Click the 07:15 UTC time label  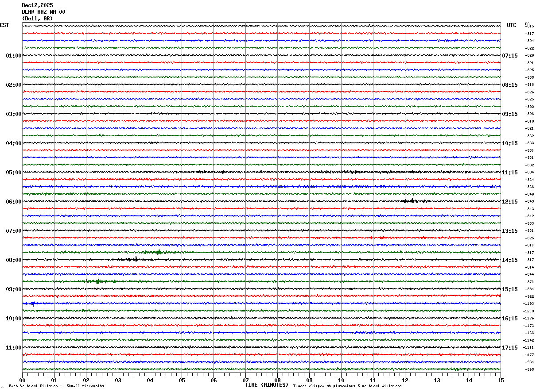click(509, 56)
